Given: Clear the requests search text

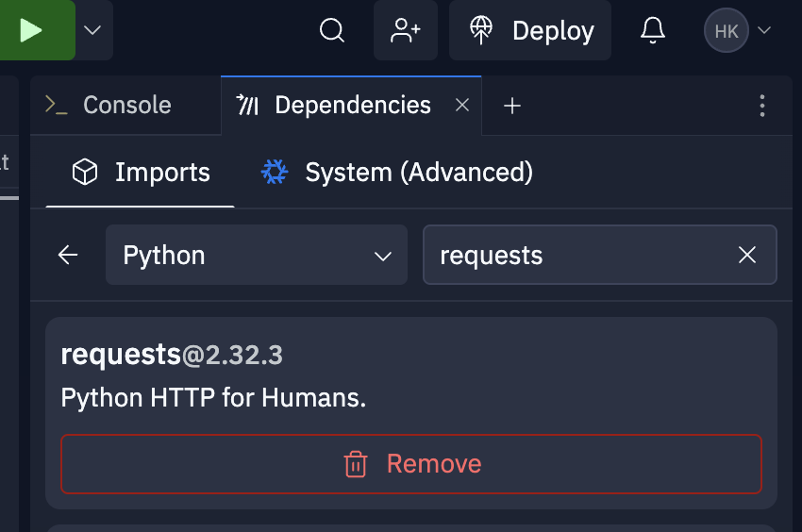Looking at the screenshot, I should pos(747,255).
